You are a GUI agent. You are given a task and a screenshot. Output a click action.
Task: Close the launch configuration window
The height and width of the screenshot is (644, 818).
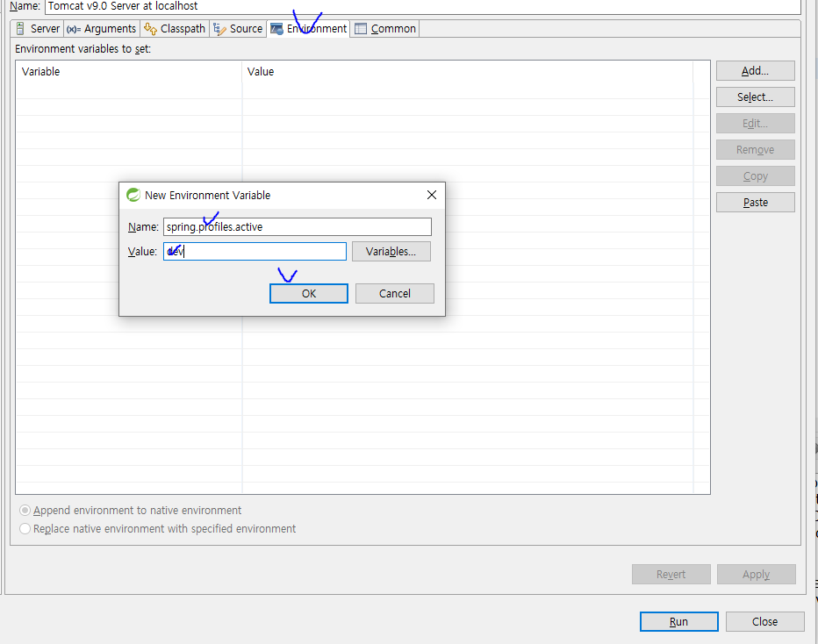click(x=764, y=621)
